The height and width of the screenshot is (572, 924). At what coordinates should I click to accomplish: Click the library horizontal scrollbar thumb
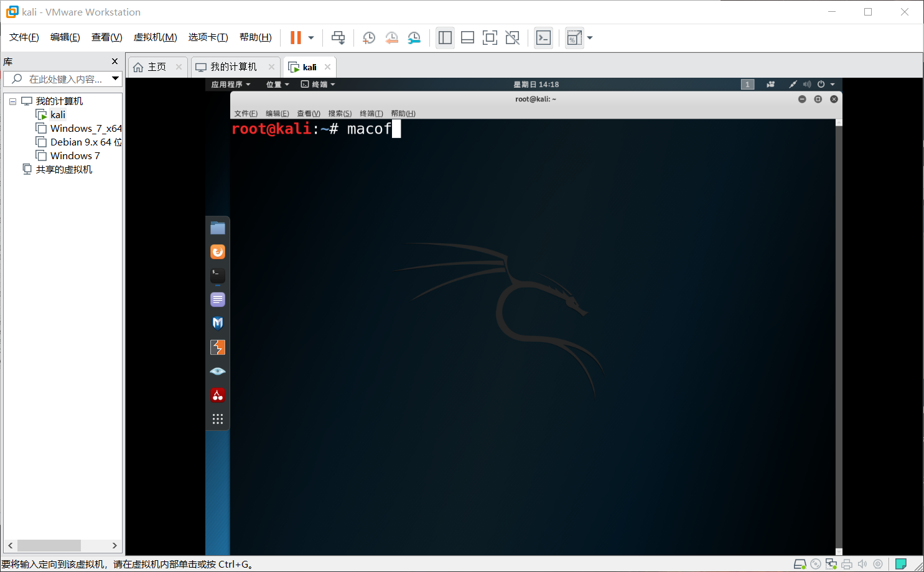[49, 545]
